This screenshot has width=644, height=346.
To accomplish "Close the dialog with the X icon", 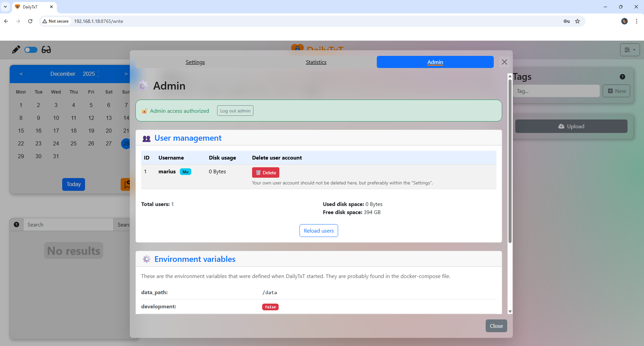I will (x=504, y=62).
